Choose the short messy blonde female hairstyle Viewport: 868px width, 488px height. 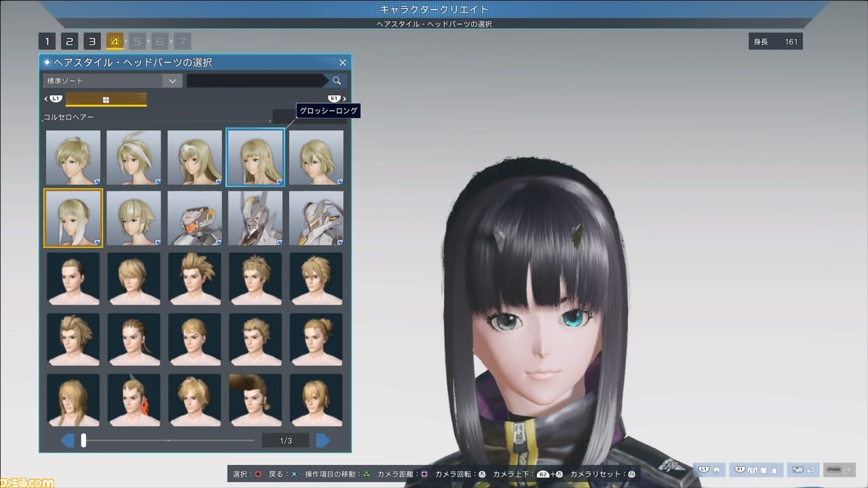[73, 158]
